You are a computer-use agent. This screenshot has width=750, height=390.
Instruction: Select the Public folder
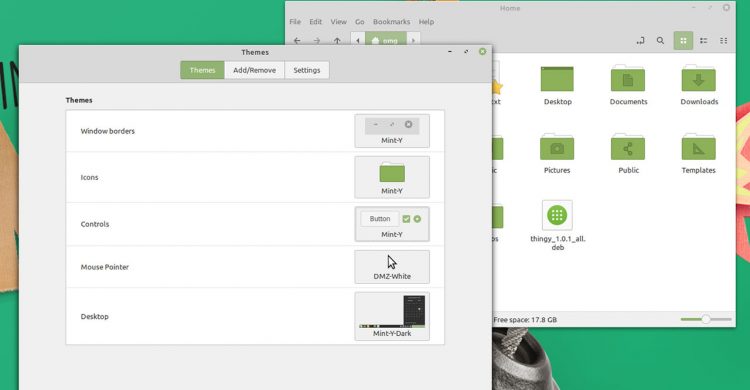628,154
